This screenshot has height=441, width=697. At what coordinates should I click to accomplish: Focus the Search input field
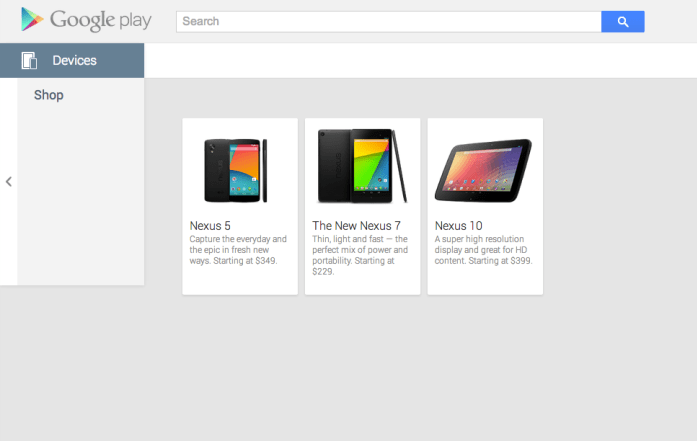389,21
